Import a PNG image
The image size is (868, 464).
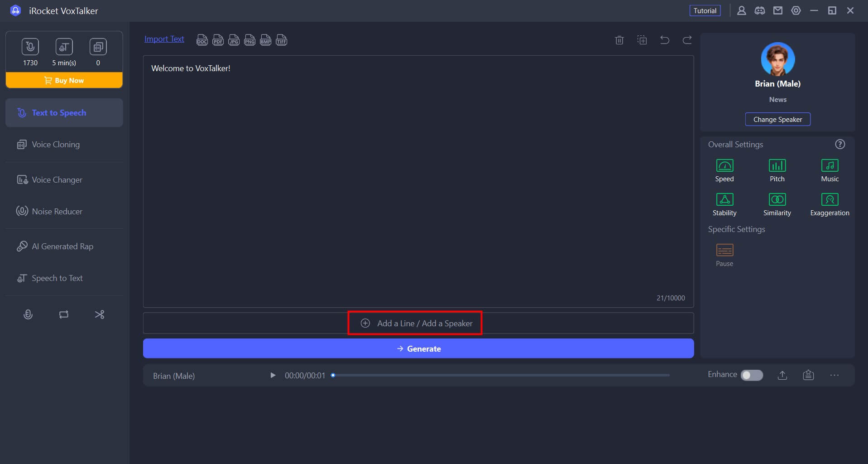click(x=249, y=40)
